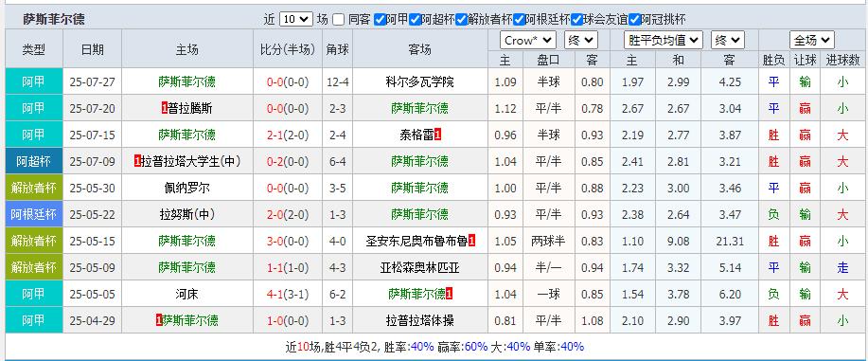The height and width of the screenshot is (361, 868).
Task: Click the 2-1(2-0) score against 泰格雷
Action: [288, 135]
